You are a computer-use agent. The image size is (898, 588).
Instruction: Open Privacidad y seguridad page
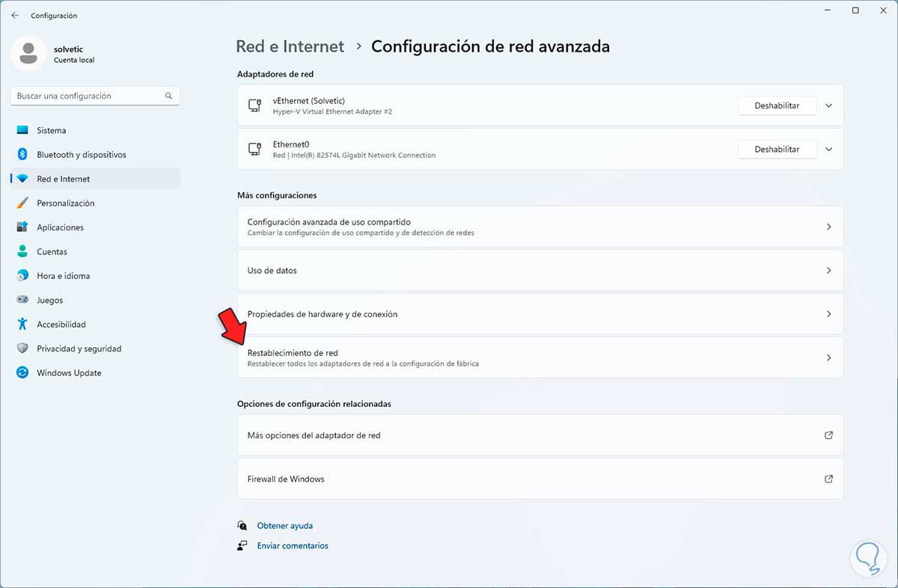click(x=79, y=349)
